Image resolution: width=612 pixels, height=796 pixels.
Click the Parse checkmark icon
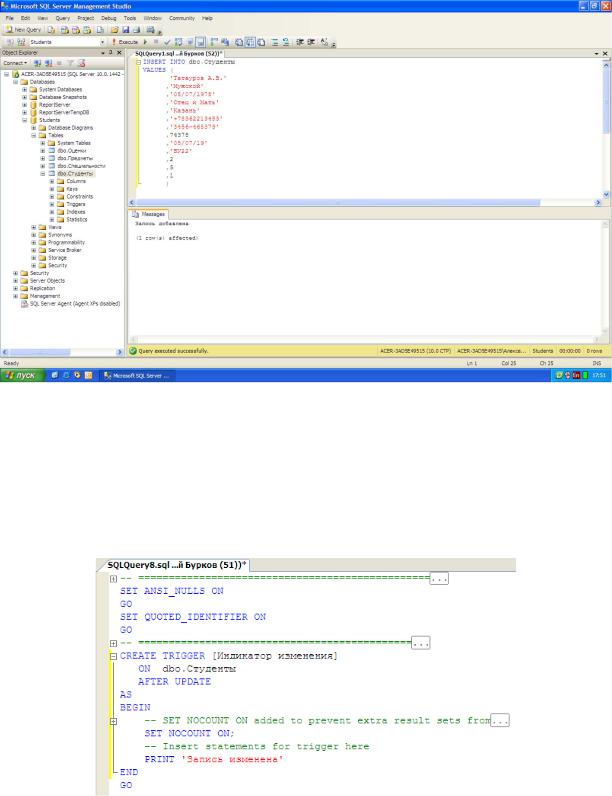167,42
